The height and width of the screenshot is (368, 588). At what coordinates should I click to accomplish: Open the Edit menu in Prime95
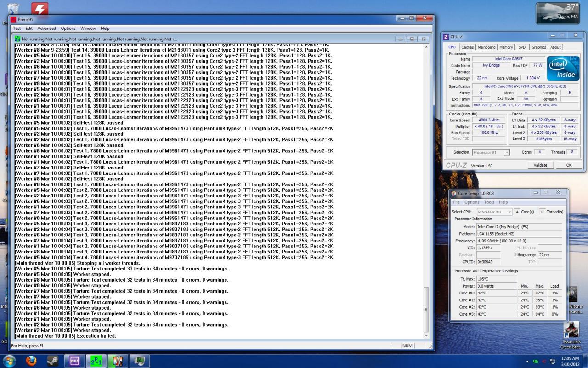click(29, 29)
